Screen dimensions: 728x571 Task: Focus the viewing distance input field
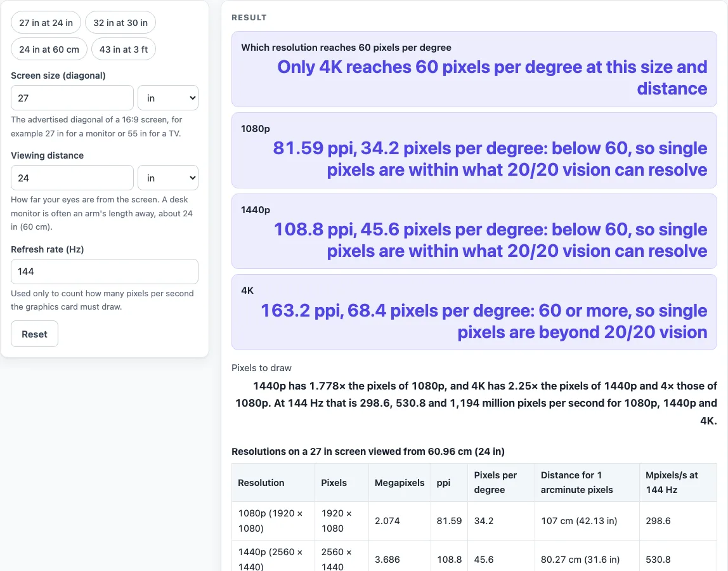click(x=72, y=178)
